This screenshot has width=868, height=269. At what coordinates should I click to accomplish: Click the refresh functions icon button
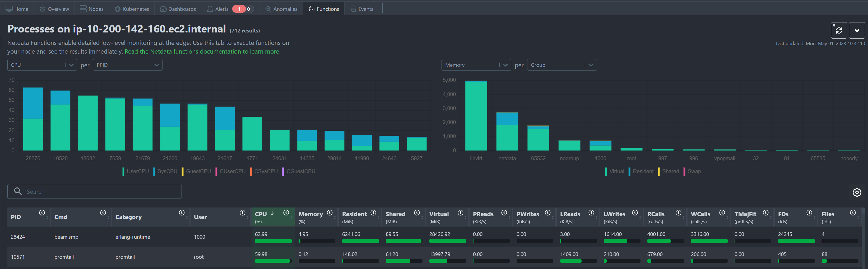839,31
